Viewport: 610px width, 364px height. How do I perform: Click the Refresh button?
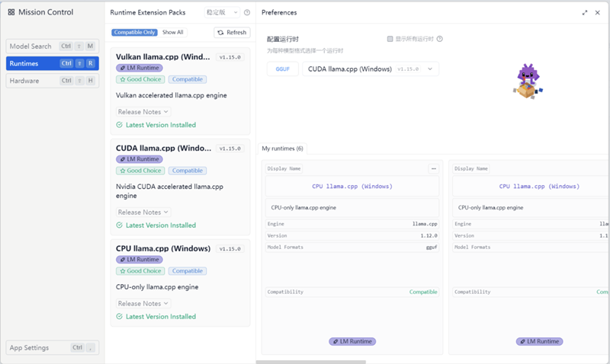pos(232,33)
